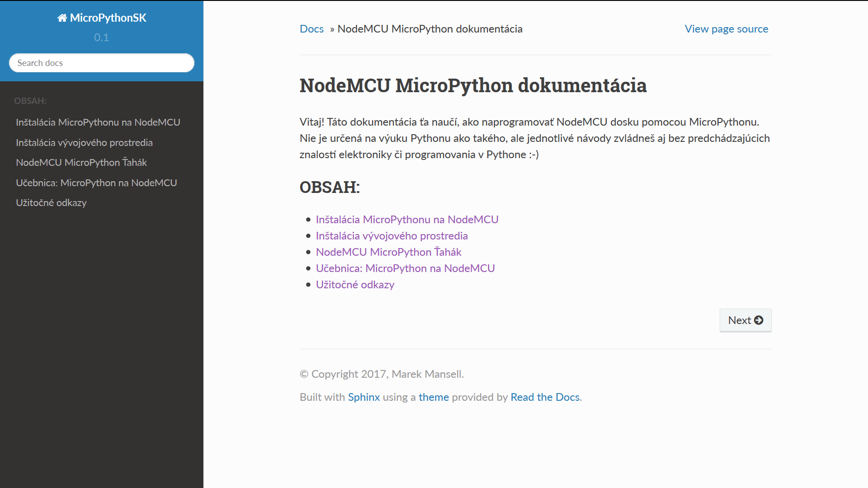Focus the Search docs input field
Viewport: 868px width, 488px height.
[x=102, y=63]
